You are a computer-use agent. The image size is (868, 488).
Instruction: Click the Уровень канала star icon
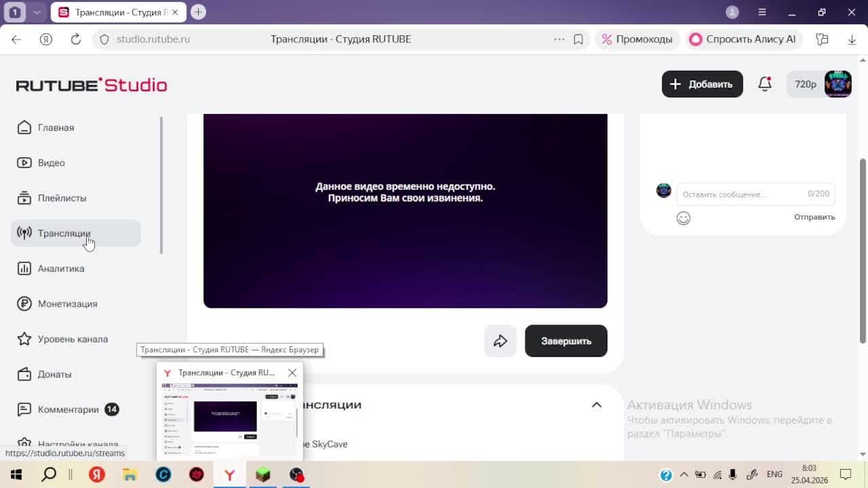point(24,339)
